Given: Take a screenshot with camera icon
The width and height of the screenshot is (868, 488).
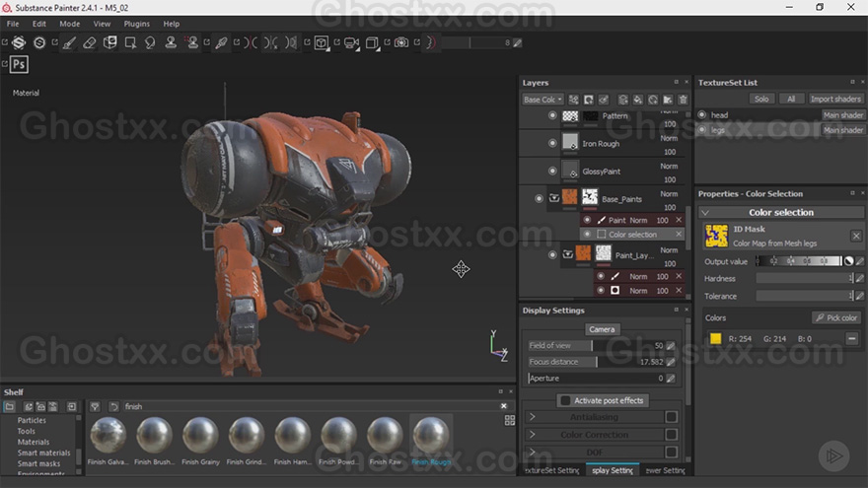Looking at the screenshot, I should [x=401, y=42].
